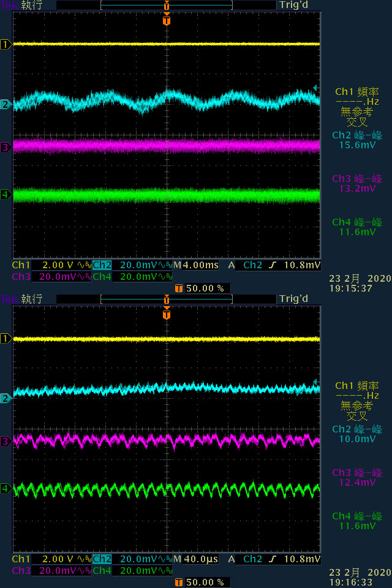Click Ch1 2.00 V scale in 4.00ms capture
This screenshot has width=392, height=588.
coord(52,265)
